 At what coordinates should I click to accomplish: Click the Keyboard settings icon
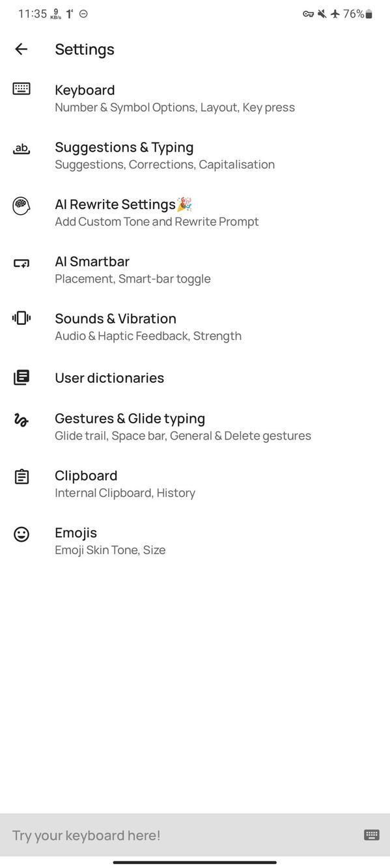point(21,89)
